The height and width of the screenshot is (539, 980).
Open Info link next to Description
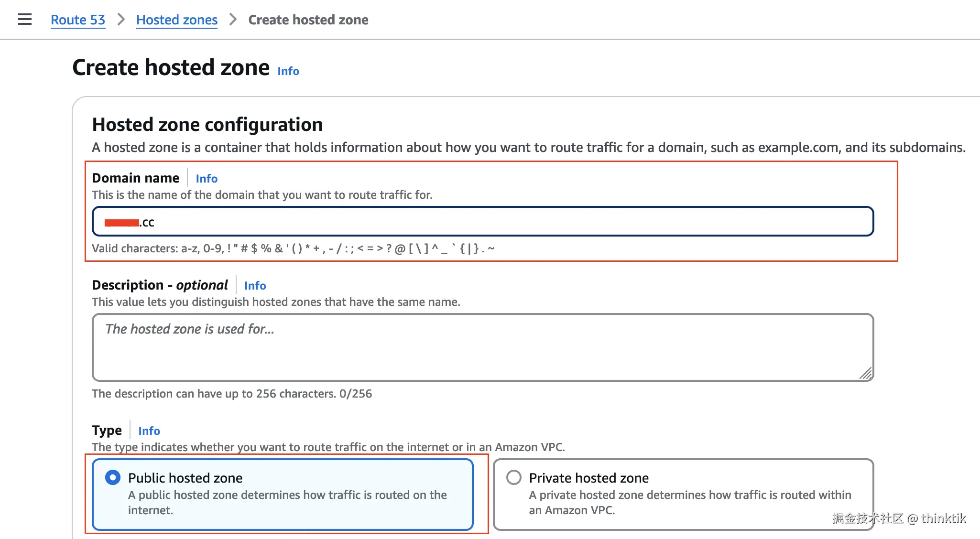[255, 286]
